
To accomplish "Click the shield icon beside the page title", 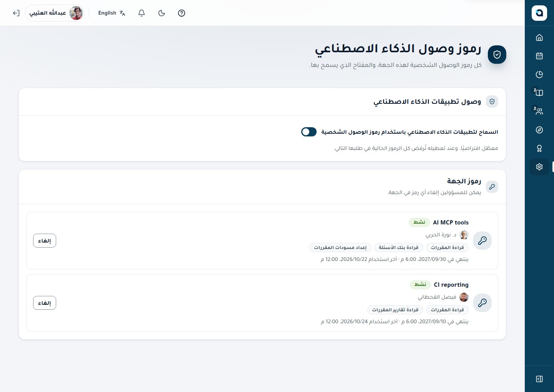I will point(497,54).
